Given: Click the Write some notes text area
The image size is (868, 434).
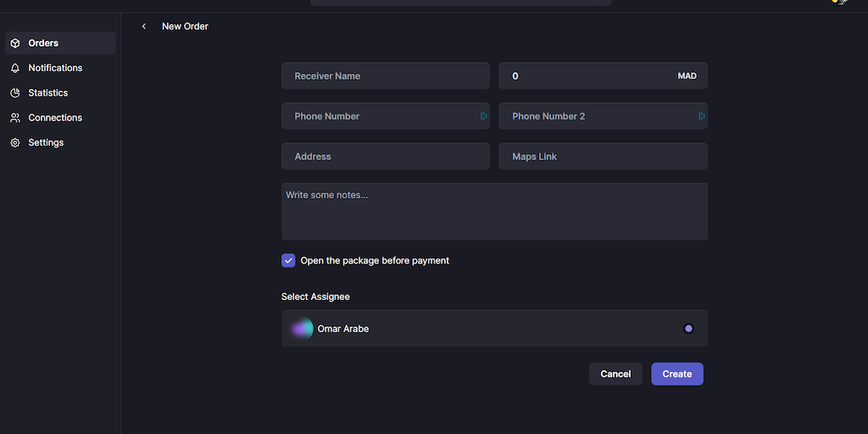Looking at the screenshot, I should pos(494,212).
